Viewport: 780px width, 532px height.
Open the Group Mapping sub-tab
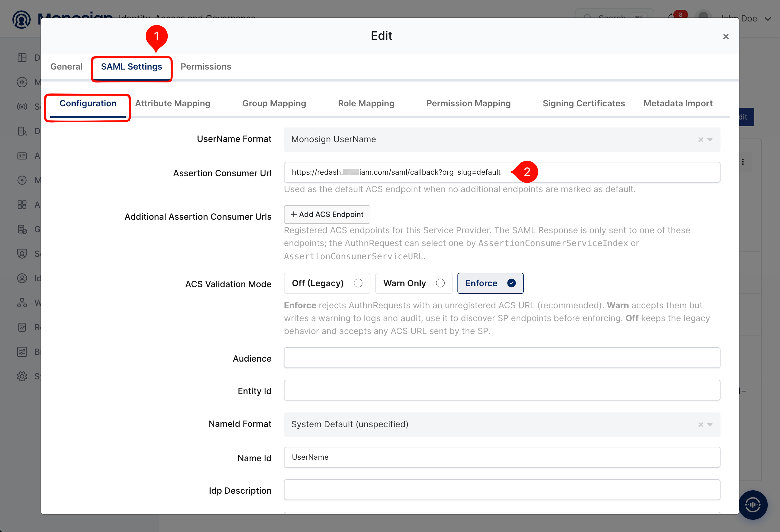pyautogui.click(x=274, y=103)
